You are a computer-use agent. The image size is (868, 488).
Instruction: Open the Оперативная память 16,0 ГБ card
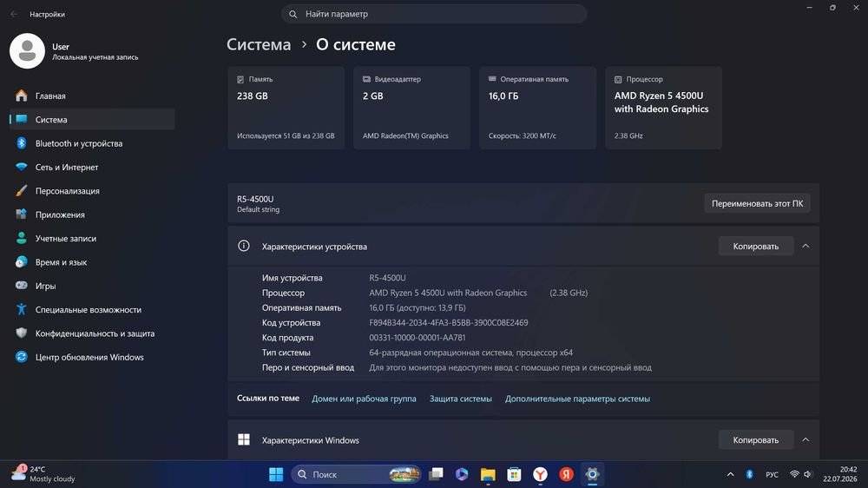coord(537,108)
